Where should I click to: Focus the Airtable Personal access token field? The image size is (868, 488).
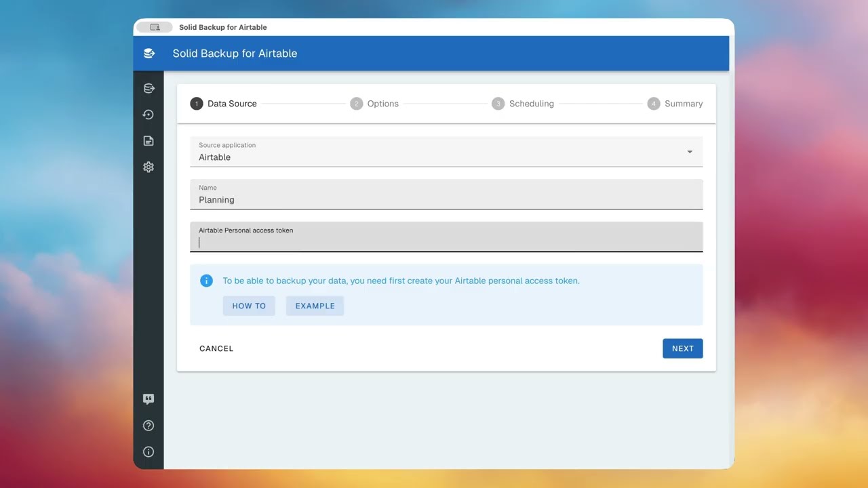pyautogui.click(x=446, y=237)
